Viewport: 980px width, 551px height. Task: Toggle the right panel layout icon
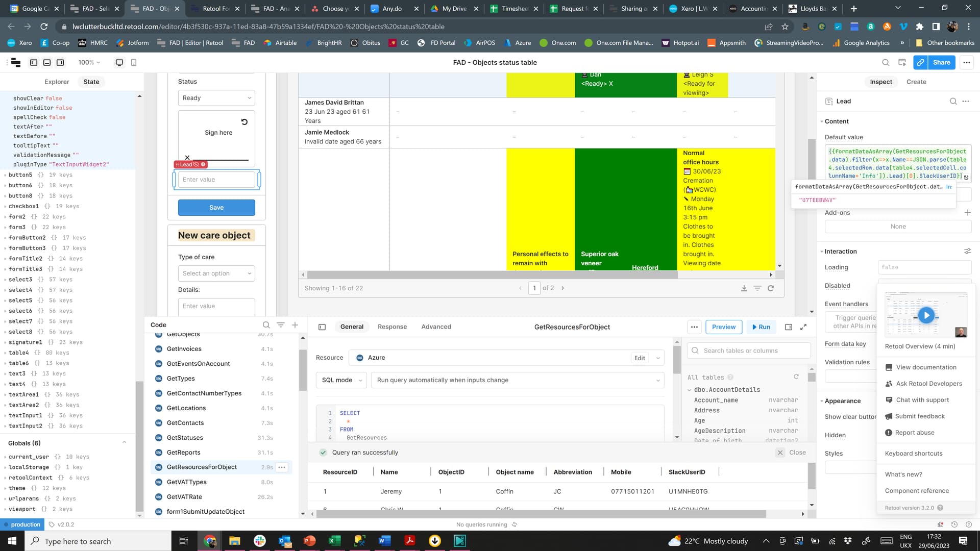pyautogui.click(x=60, y=62)
